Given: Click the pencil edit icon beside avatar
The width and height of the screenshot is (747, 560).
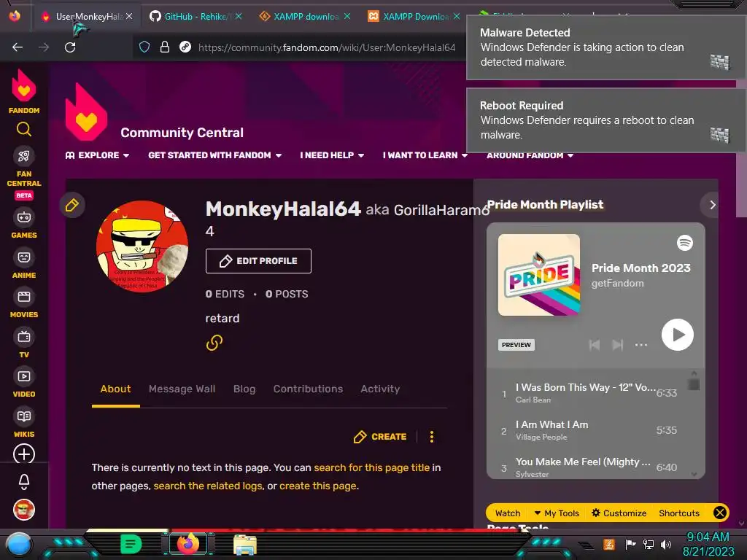Looking at the screenshot, I should click(x=72, y=205).
